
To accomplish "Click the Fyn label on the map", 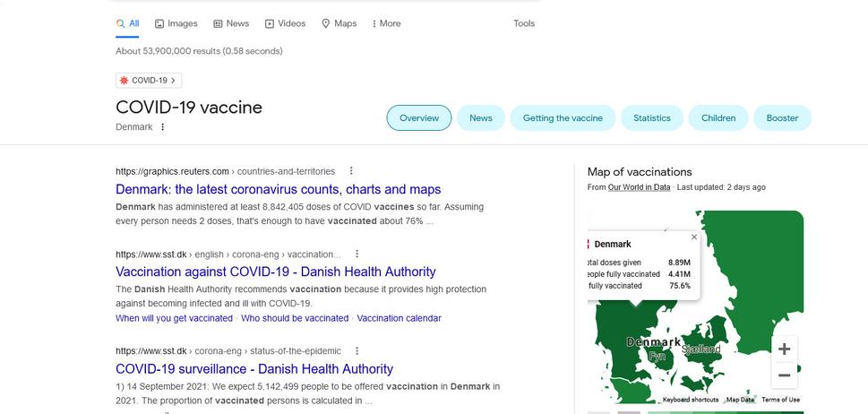I will 657,357.
